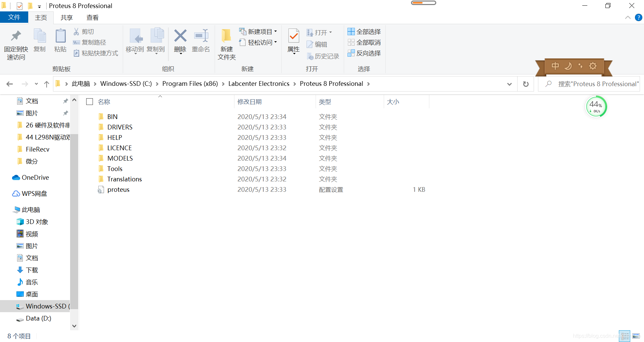Open address bar history dropdown
The width and height of the screenshot is (644, 342).
pos(509,84)
